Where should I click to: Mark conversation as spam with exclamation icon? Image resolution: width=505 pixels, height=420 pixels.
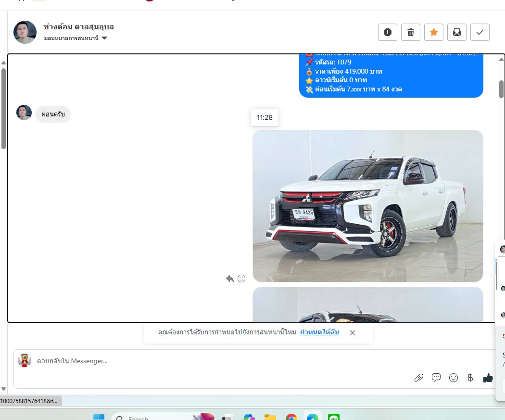coord(388,32)
